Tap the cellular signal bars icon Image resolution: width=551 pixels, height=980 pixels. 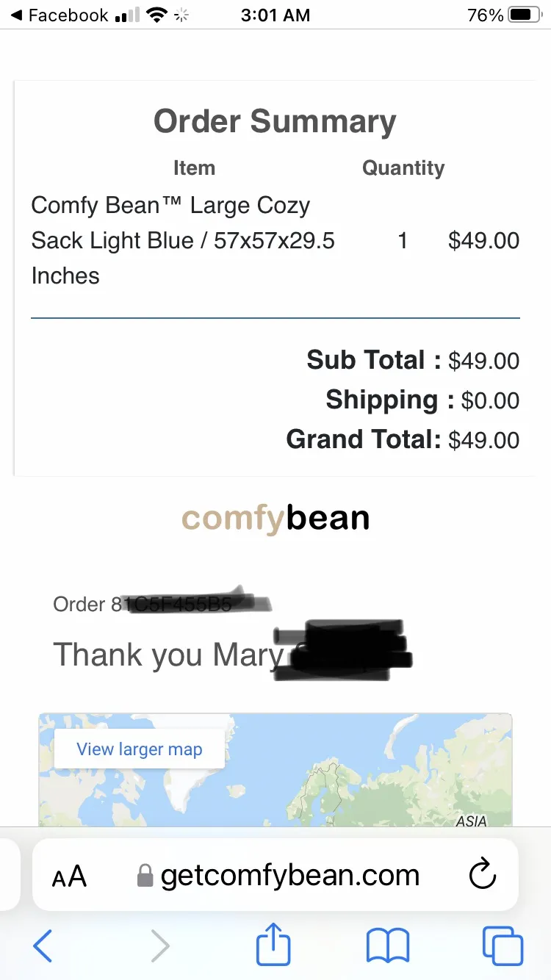(x=127, y=15)
